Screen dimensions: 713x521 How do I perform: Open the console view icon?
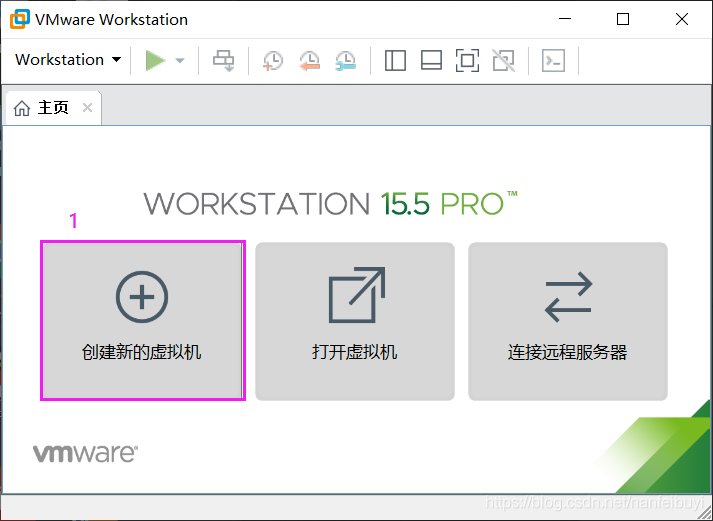click(x=553, y=60)
